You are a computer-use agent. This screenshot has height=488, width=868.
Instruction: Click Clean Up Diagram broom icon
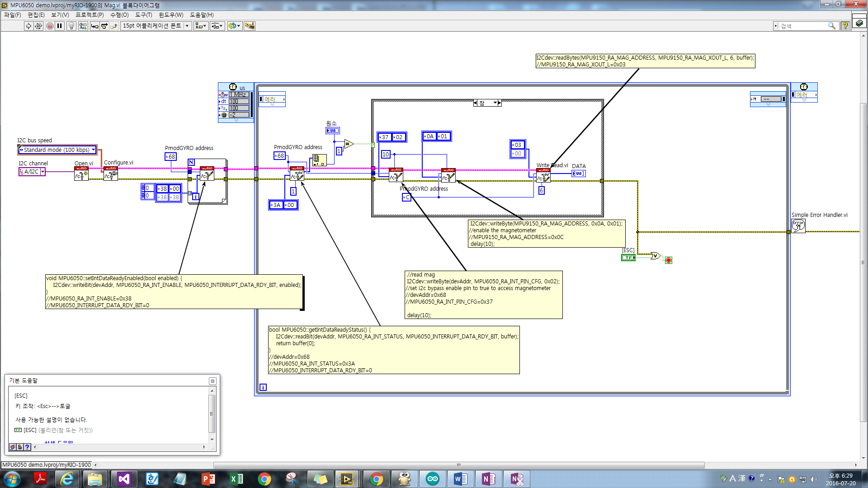pyautogui.click(x=250, y=26)
